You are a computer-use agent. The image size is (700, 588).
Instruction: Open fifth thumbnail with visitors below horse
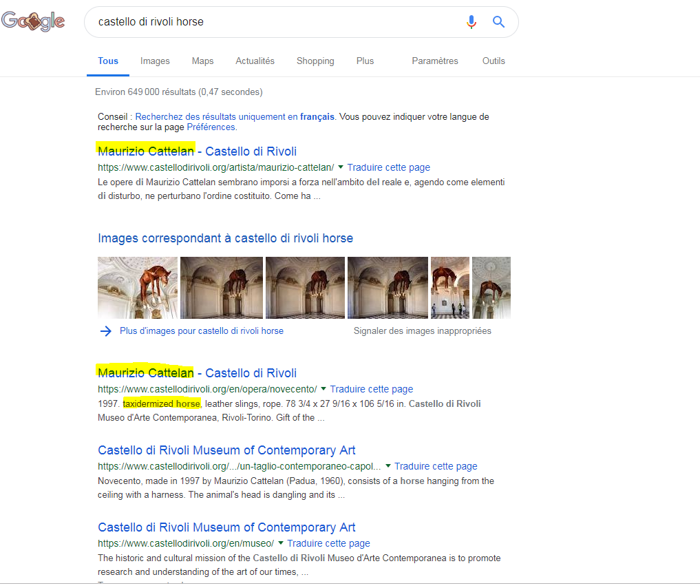(450, 288)
